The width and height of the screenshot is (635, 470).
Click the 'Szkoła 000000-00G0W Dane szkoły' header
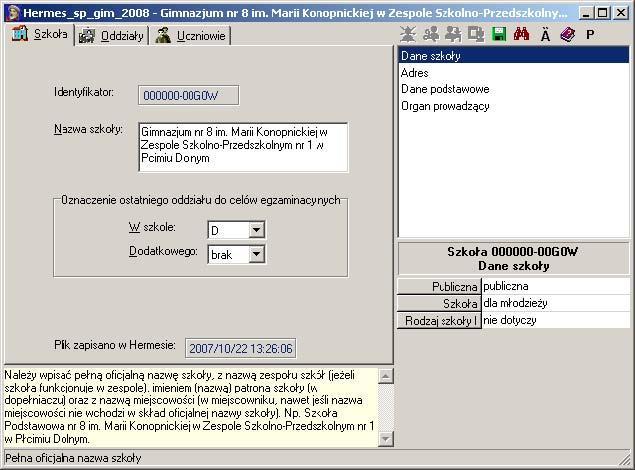tap(514, 259)
